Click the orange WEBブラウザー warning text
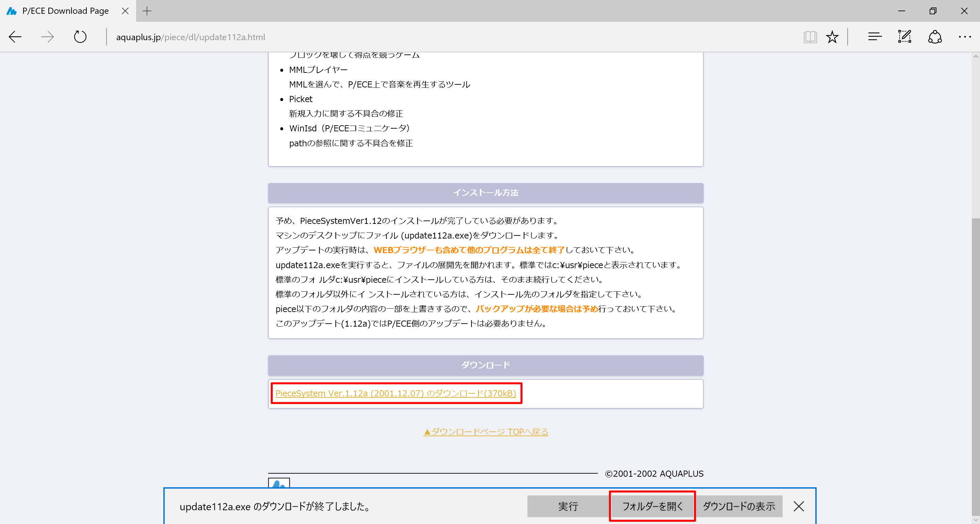The image size is (980, 524). [469, 250]
